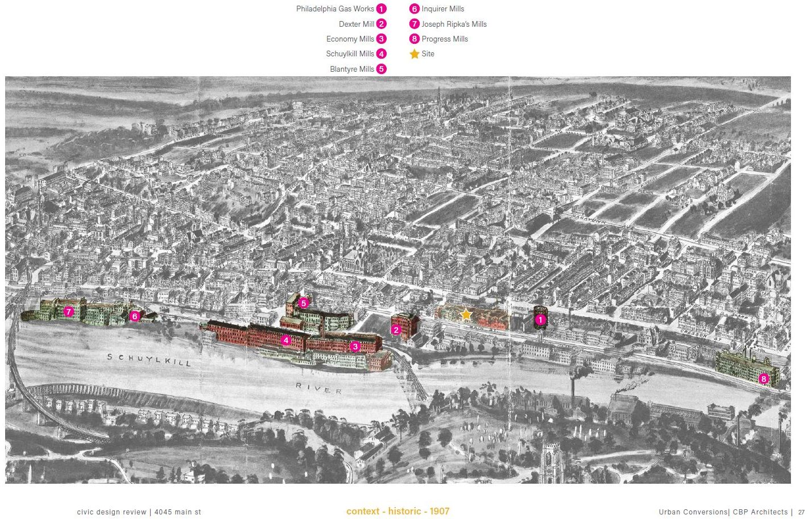Select map marker 3 on the red mill
This screenshot has height=519, width=812.
(x=355, y=346)
